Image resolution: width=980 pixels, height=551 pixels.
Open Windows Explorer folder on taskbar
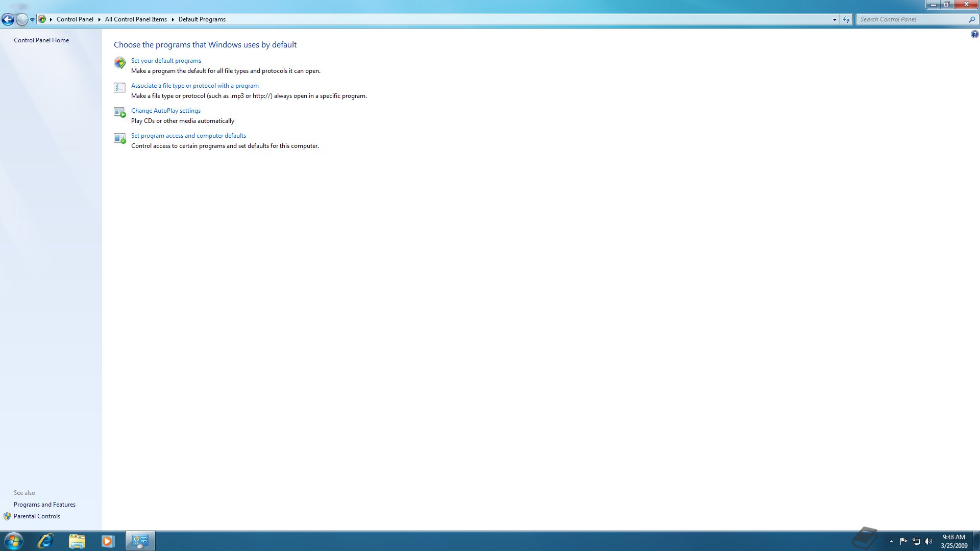pyautogui.click(x=77, y=541)
